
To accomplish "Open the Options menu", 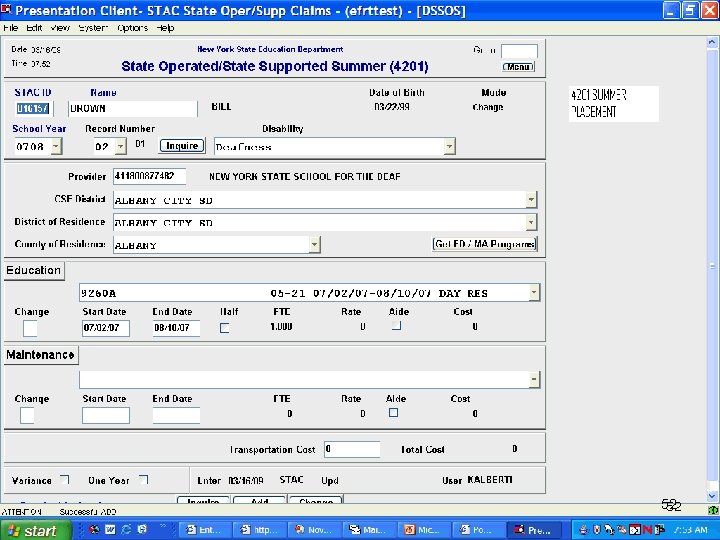I will pyautogui.click(x=133, y=28).
